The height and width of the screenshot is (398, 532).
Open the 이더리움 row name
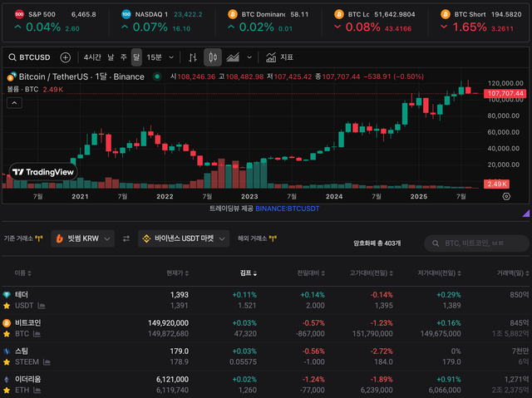(x=27, y=379)
